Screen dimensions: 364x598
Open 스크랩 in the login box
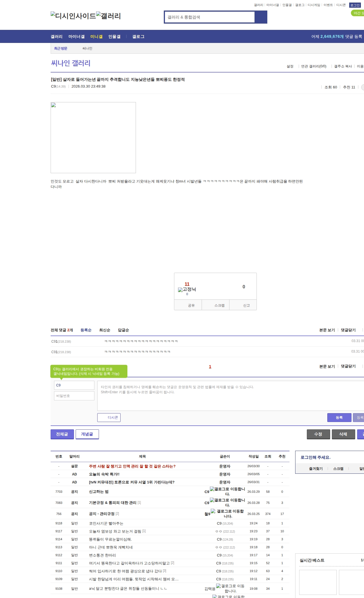click(x=338, y=469)
